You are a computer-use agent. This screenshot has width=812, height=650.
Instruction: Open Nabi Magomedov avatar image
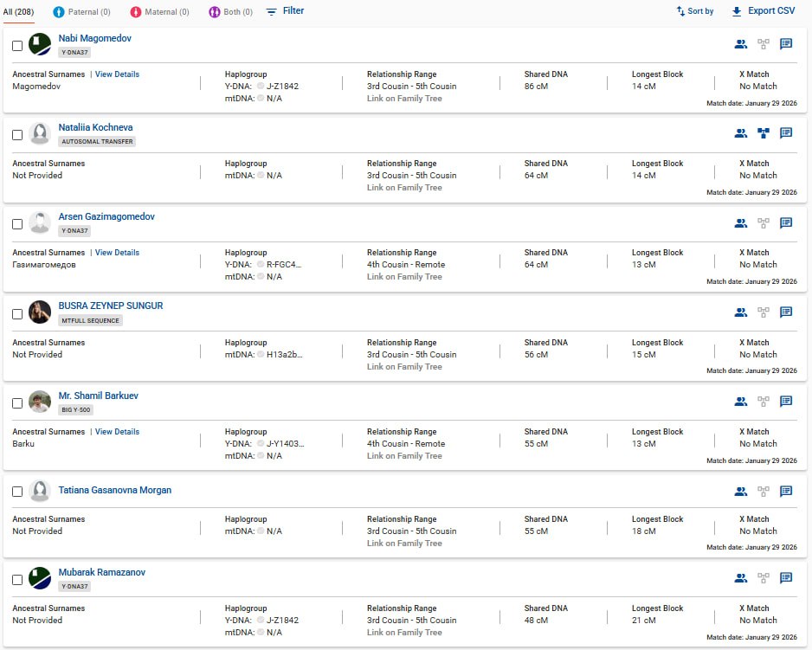[x=40, y=44]
